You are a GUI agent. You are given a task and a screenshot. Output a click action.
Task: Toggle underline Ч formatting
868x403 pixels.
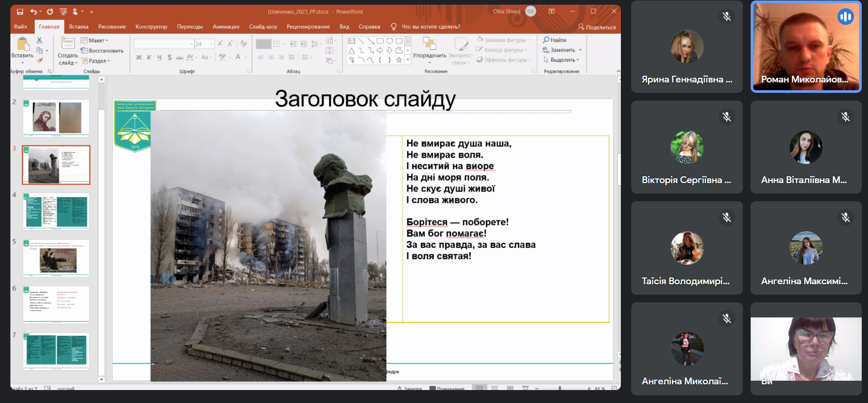point(159,58)
